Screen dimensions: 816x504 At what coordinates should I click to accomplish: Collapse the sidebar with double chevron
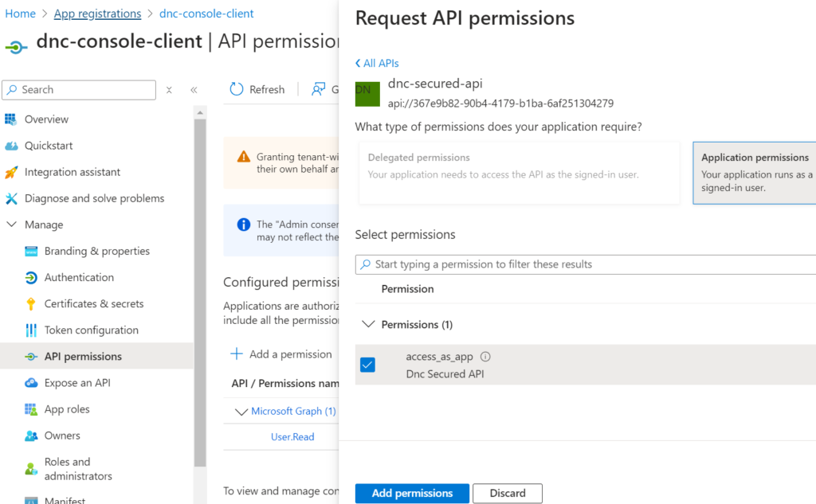(x=194, y=90)
